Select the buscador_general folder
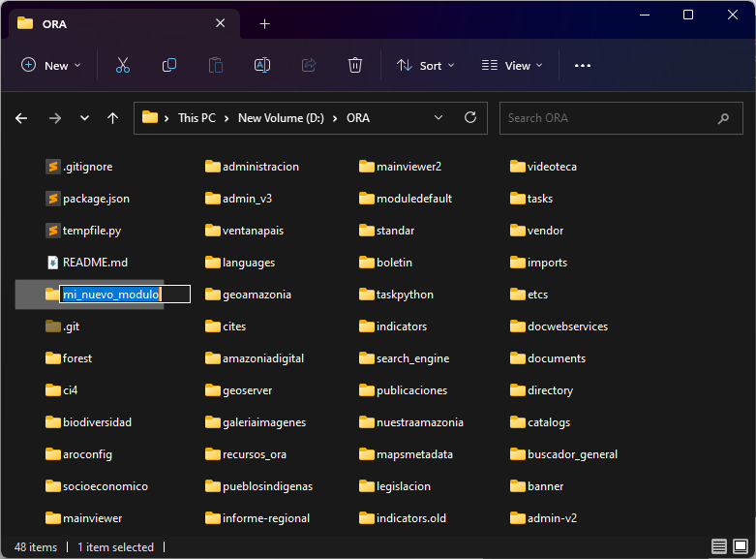 tap(563, 454)
